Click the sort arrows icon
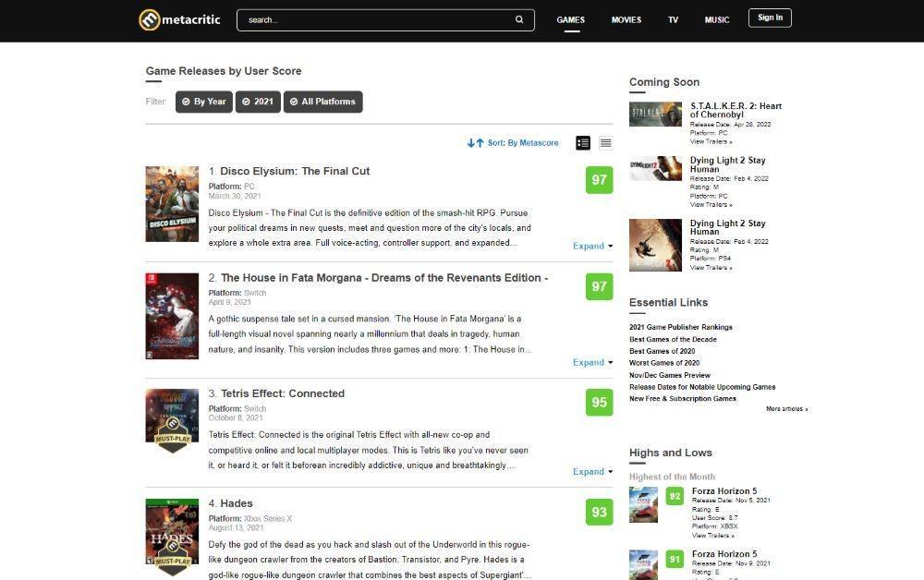Viewport: 924px width, 580px height. [x=476, y=143]
